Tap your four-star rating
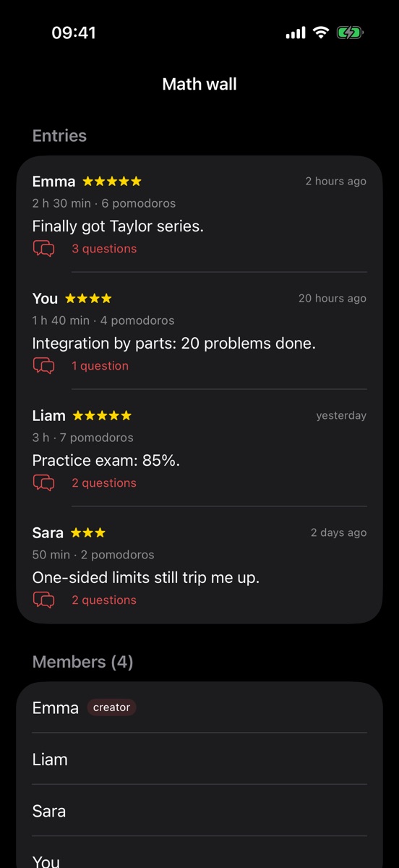The width and height of the screenshot is (399, 868). point(88,298)
